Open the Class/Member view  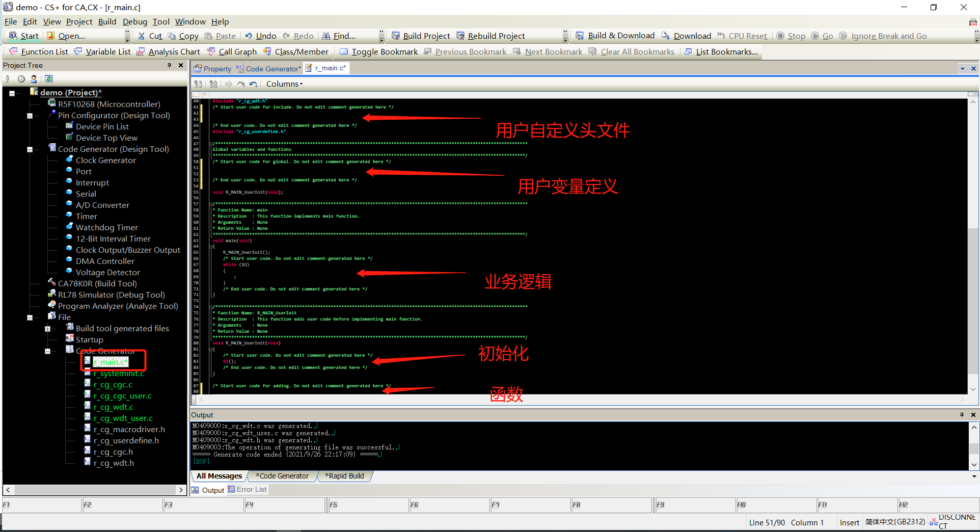[x=296, y=51]
